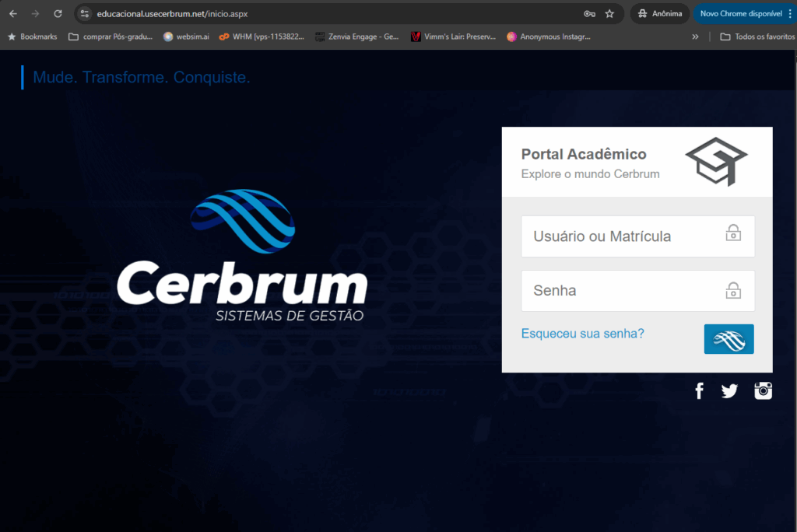Open the websim.ai bookmark
This screenshot has width=797, height=532.
[186, 37]
